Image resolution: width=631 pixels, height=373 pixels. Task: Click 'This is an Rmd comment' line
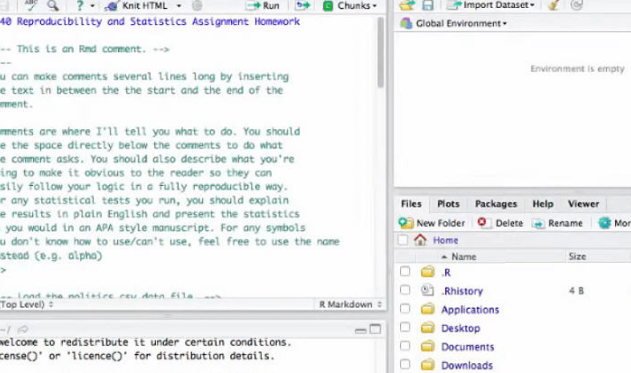point(85,49)
